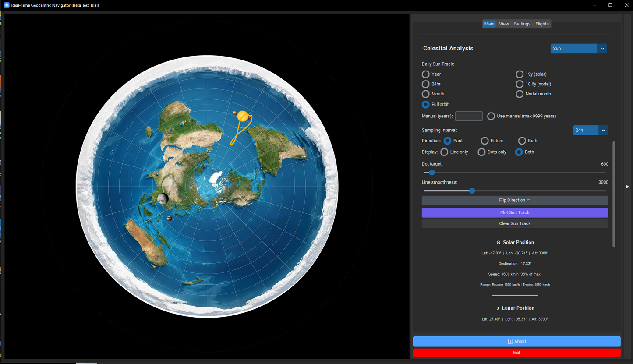Click the clock icon next to Solar Position

click(498, 242)
